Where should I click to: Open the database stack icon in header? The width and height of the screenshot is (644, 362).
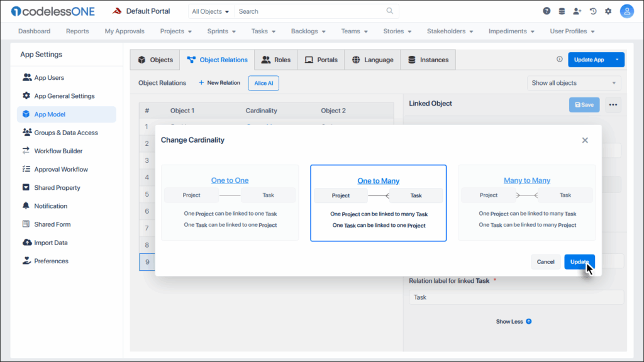pos(562,11)
